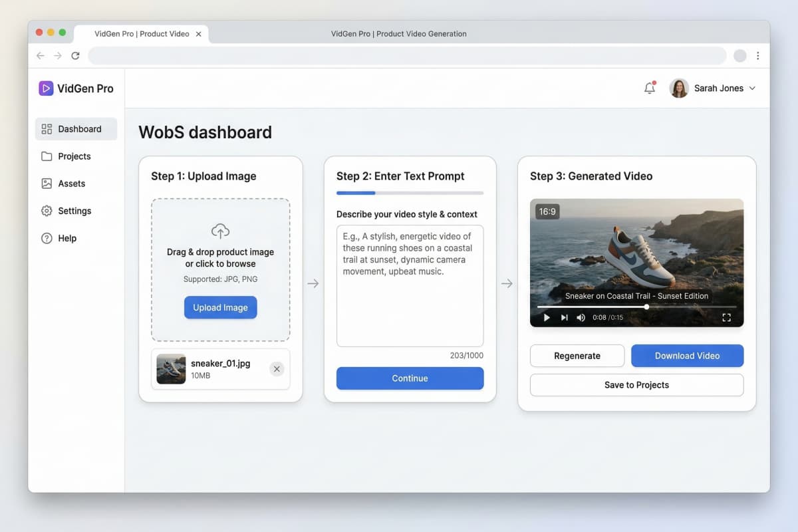The image size is (798, 532).
Task: Click the Regenerate button
Action: 577,356
